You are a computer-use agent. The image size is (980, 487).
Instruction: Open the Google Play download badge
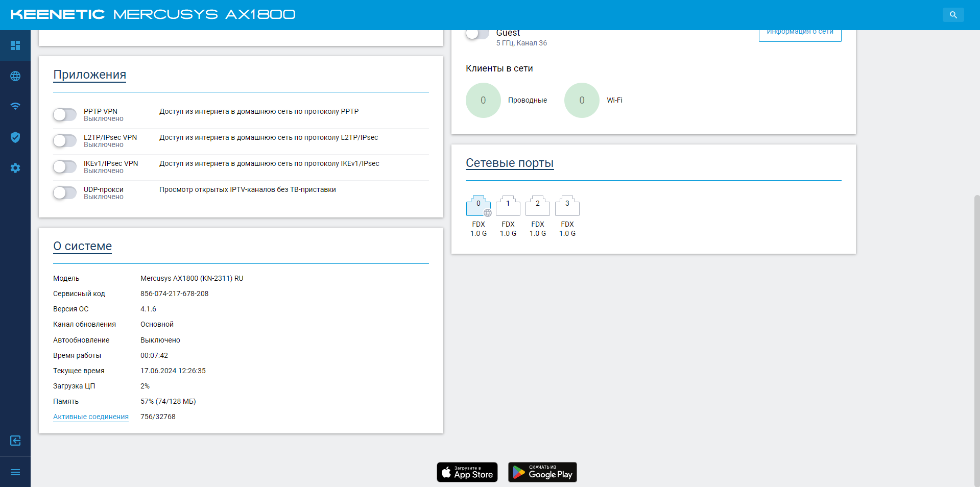point(542,472)
